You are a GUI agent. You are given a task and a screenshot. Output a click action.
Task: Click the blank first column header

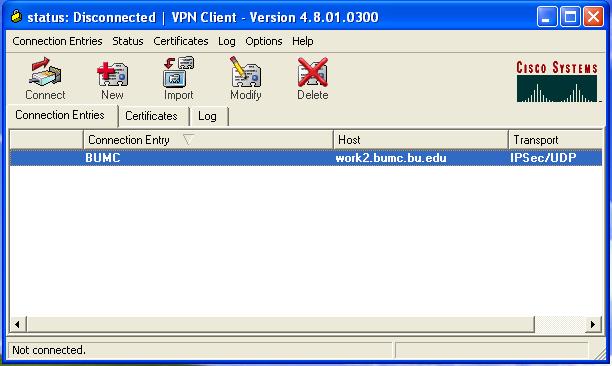(x=46, y=140)
